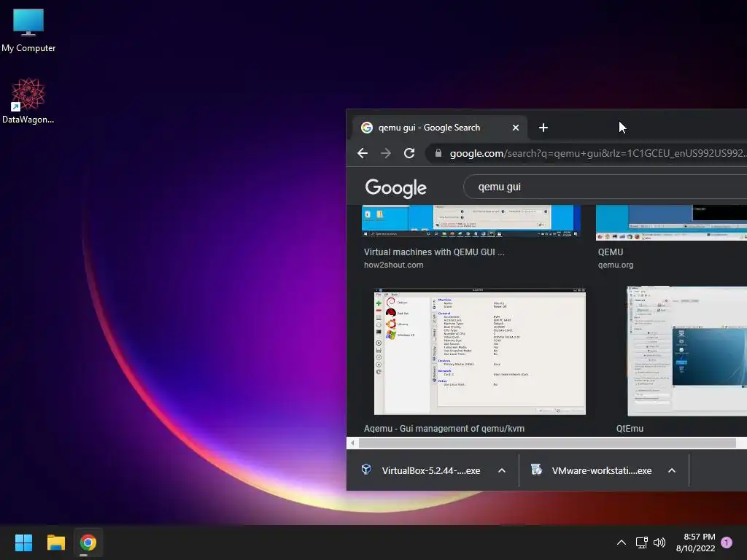Click the scrollbar left arrow

point(352,443)
